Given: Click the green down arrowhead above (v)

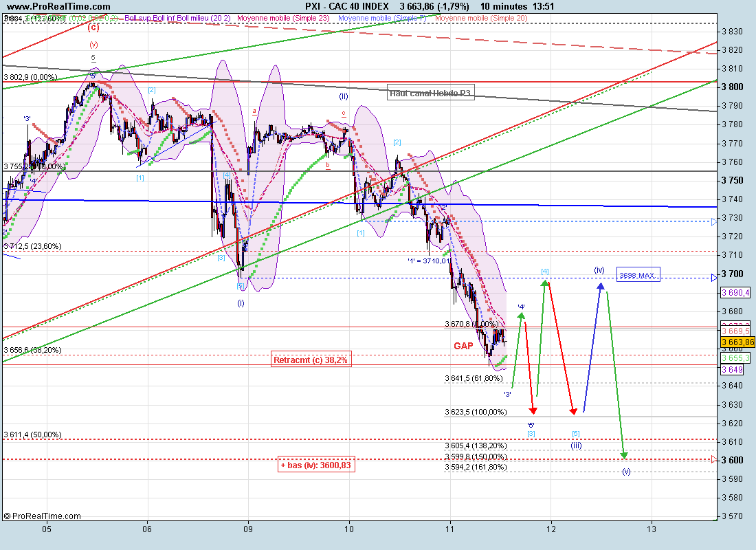Looking at the screenshot, I should (x=624, y=454).
